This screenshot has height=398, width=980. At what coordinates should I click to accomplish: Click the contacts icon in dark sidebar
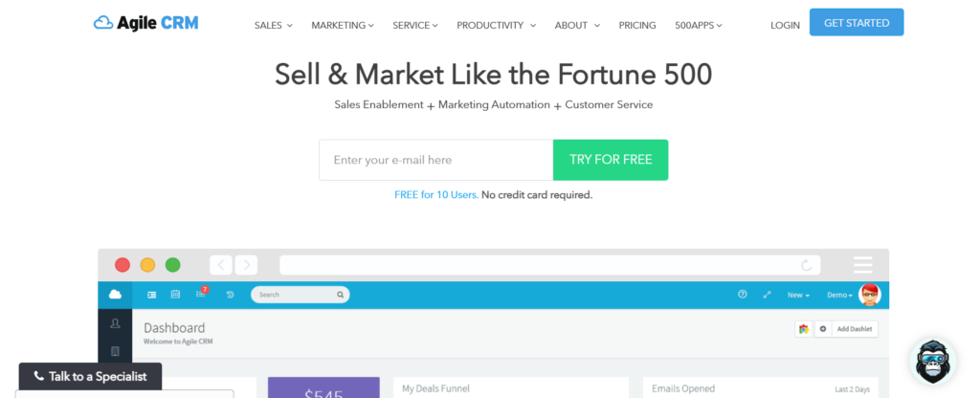(115, 324)
